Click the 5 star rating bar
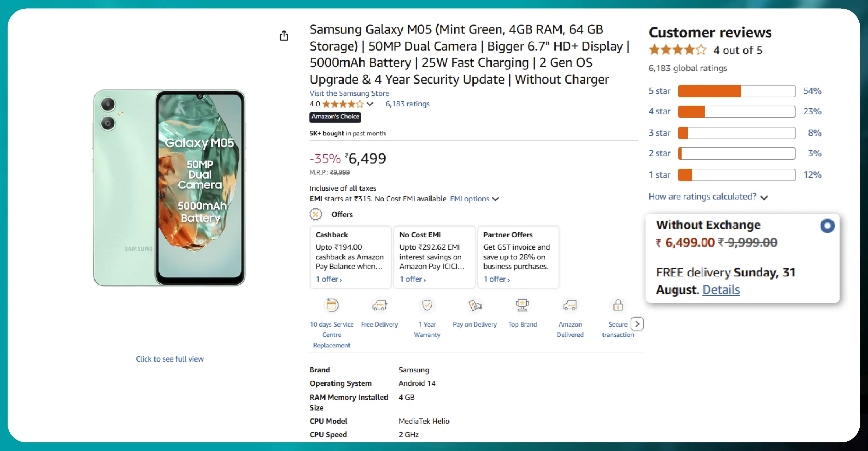 pyautogui.click(x=736, y=91)
